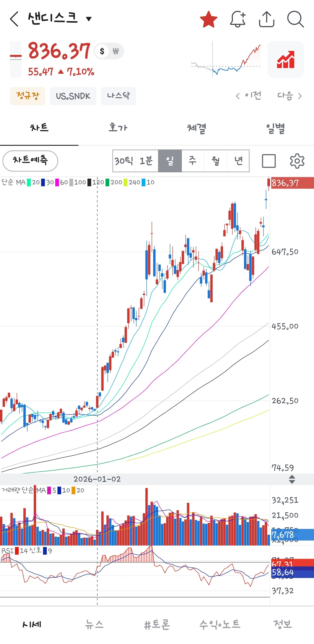Go to previous stock with 이전
The height and width of the screenshot is (644, 314).
point(249,96)
